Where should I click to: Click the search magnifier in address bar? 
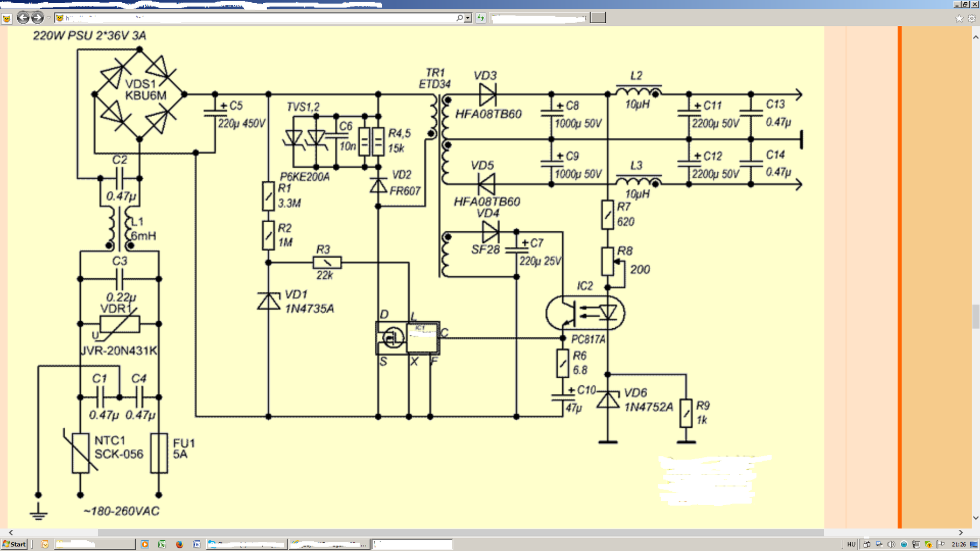click(459, 18)
